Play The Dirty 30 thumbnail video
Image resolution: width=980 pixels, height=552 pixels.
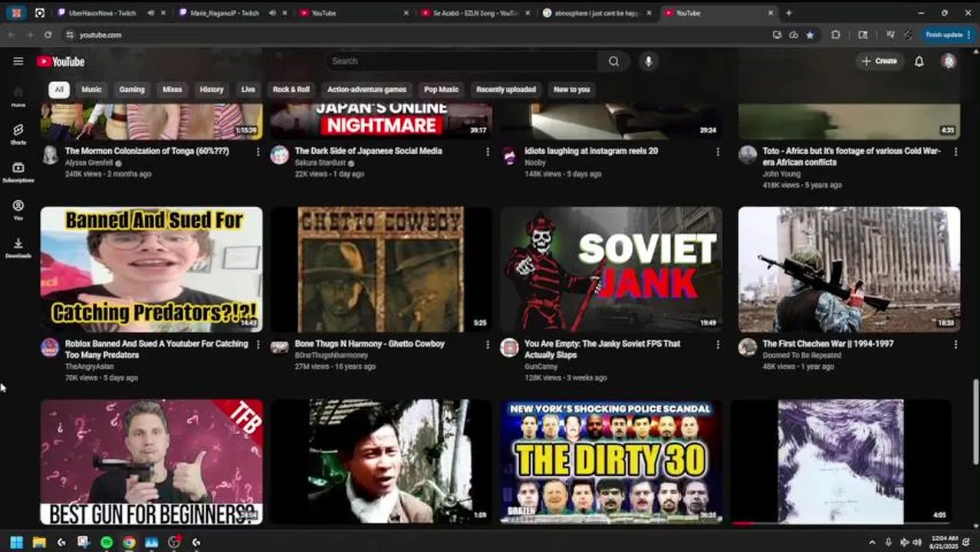click(611, 462)
